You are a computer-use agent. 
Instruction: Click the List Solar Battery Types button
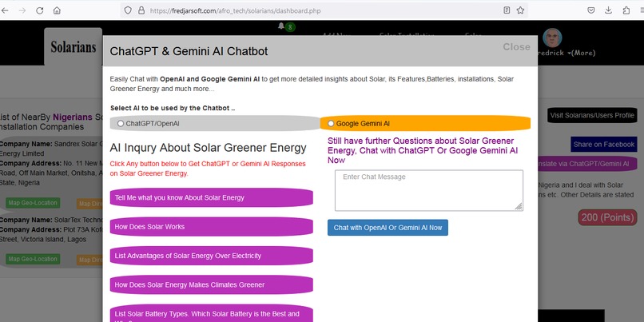(x=211, y=313)
